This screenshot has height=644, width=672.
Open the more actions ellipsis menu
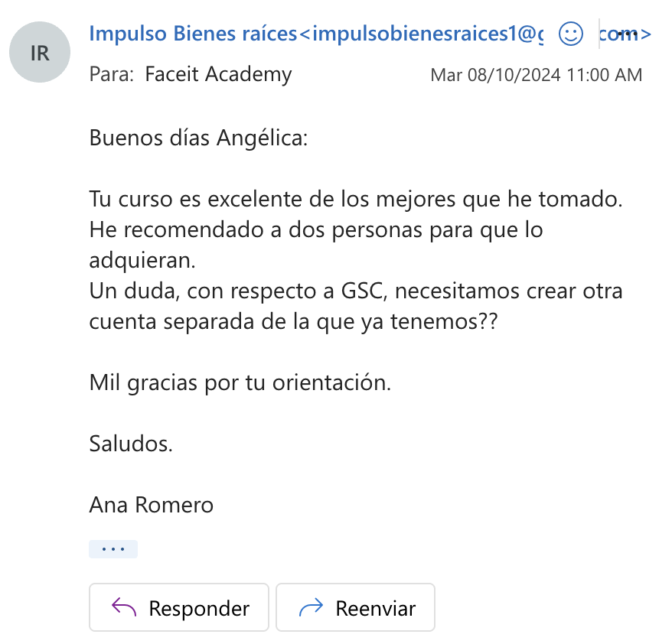(x=627, y=34)
